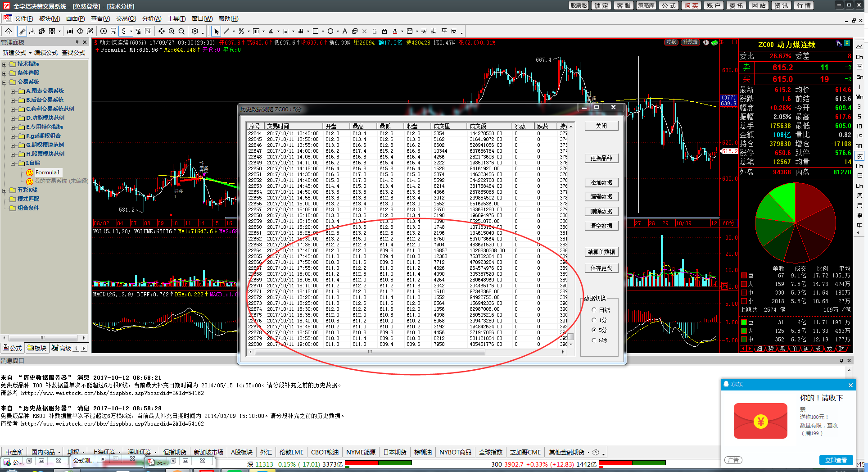Click the settings gear toolbar icon
The image size is (868, 472).
click(x=195, y=31)
